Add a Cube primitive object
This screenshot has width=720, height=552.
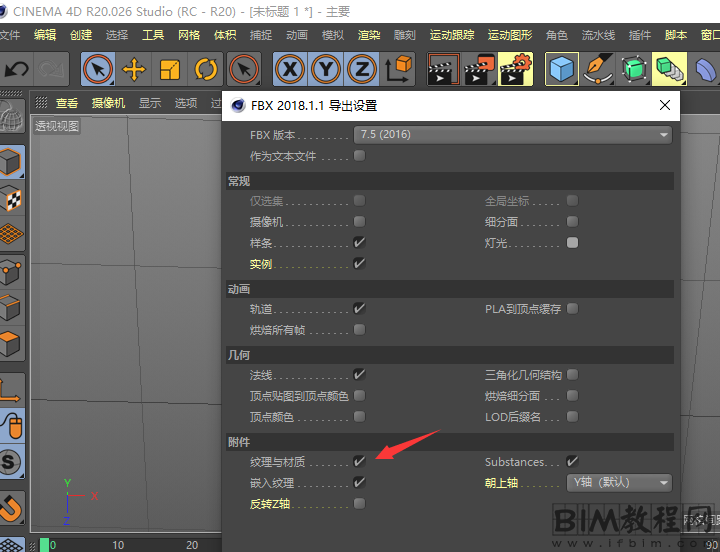[562, 69]
